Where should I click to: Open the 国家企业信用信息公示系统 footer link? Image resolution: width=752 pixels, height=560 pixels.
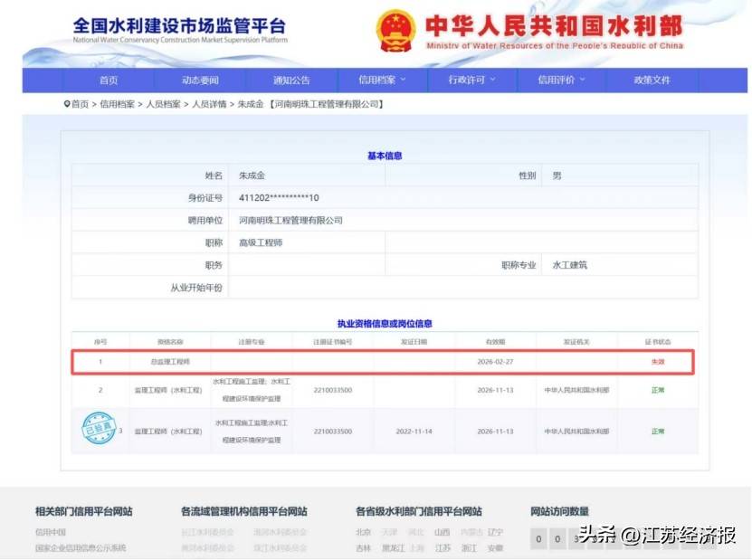pyautogui.click(x=81, y=547)
